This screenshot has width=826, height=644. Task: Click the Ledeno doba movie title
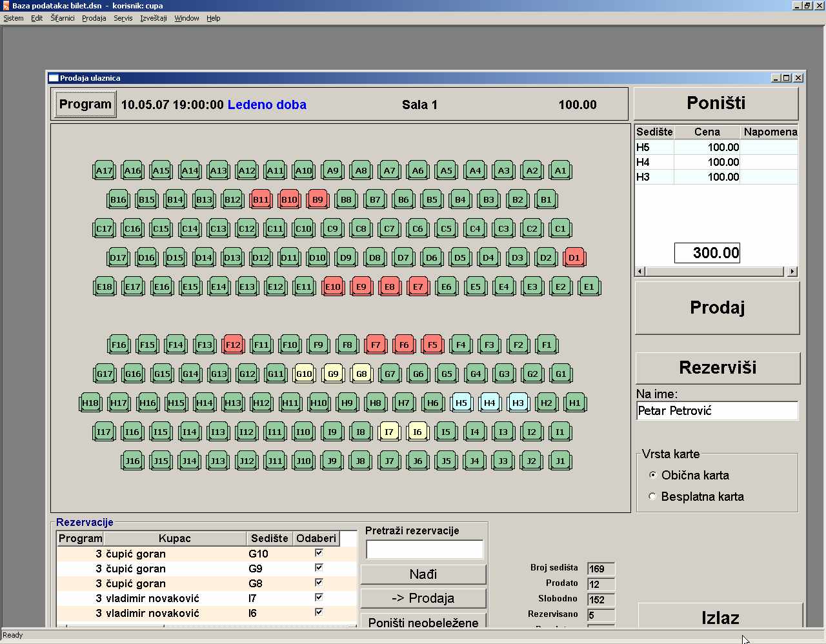point(267,105)
